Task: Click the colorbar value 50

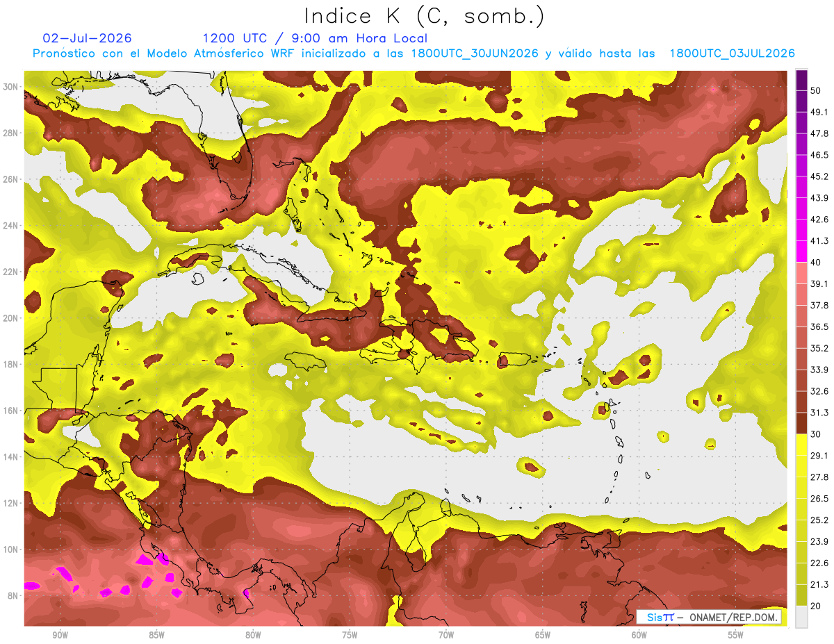Action: [x=816, y=91]
